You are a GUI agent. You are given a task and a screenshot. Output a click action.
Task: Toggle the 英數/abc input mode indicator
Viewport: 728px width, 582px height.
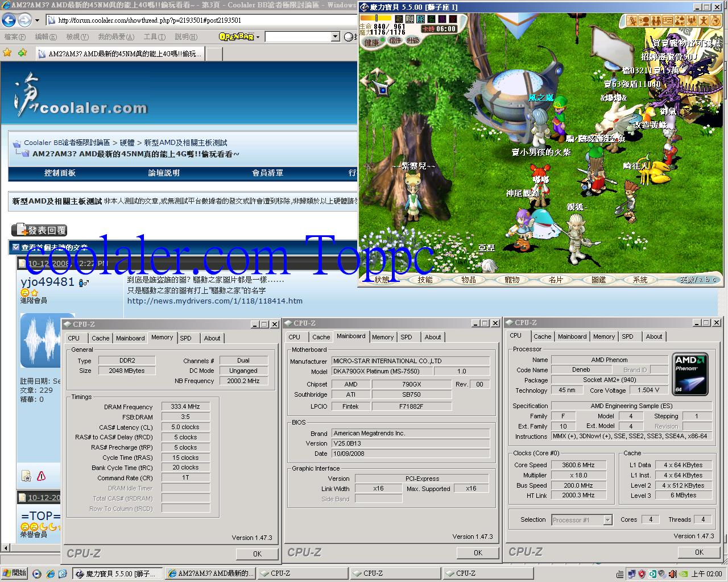pyautogui.click(x=698, y=280)
